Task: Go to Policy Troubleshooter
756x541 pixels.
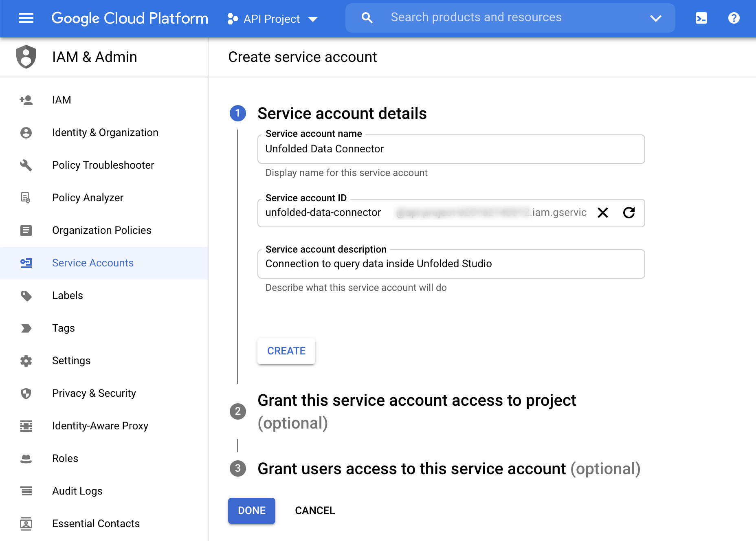Action: [104, 165]
